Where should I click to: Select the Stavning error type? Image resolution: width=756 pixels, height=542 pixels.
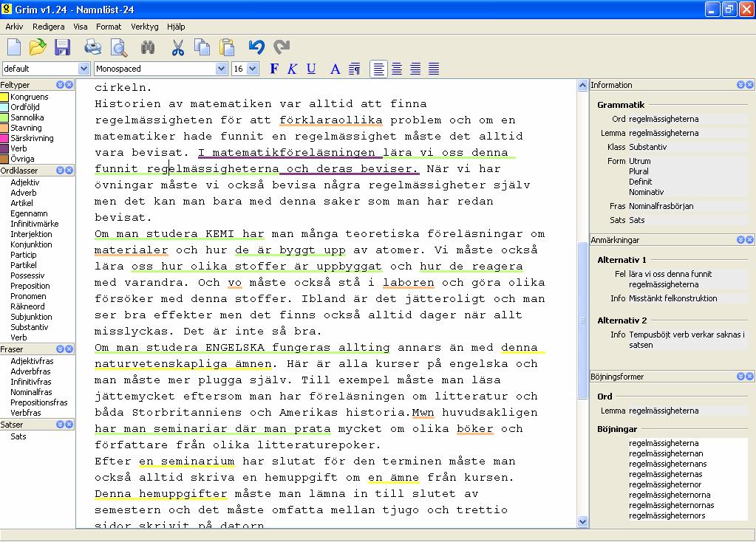26,128
